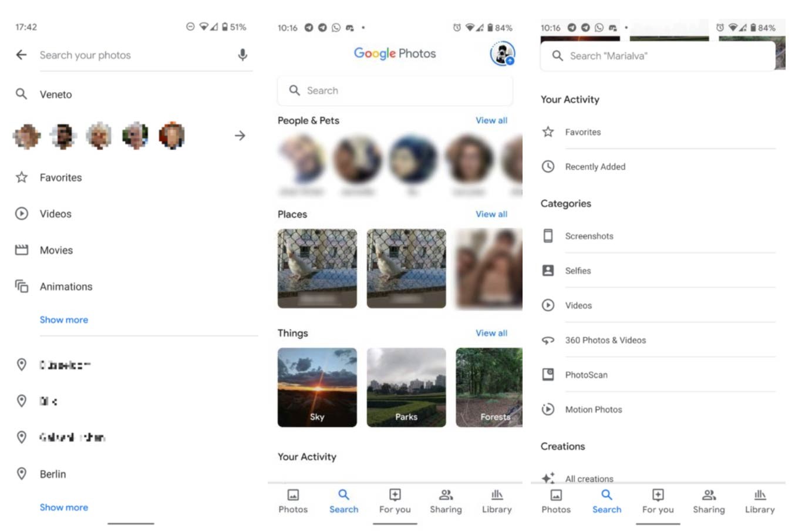The width and height of the screenshot is (795, 532).
Task: Open the profile avatar next to Google Photos
Action: pos(502,53)
